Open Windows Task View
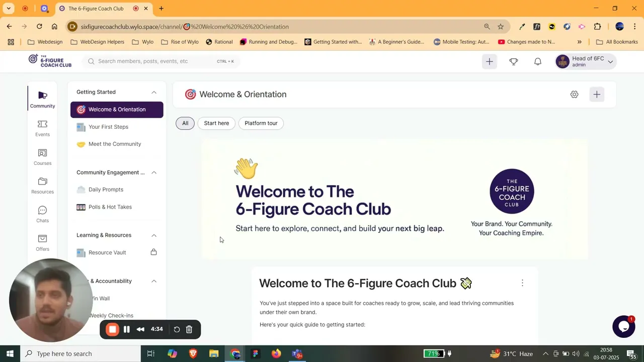The image size is (644, 362). point(150,354)
